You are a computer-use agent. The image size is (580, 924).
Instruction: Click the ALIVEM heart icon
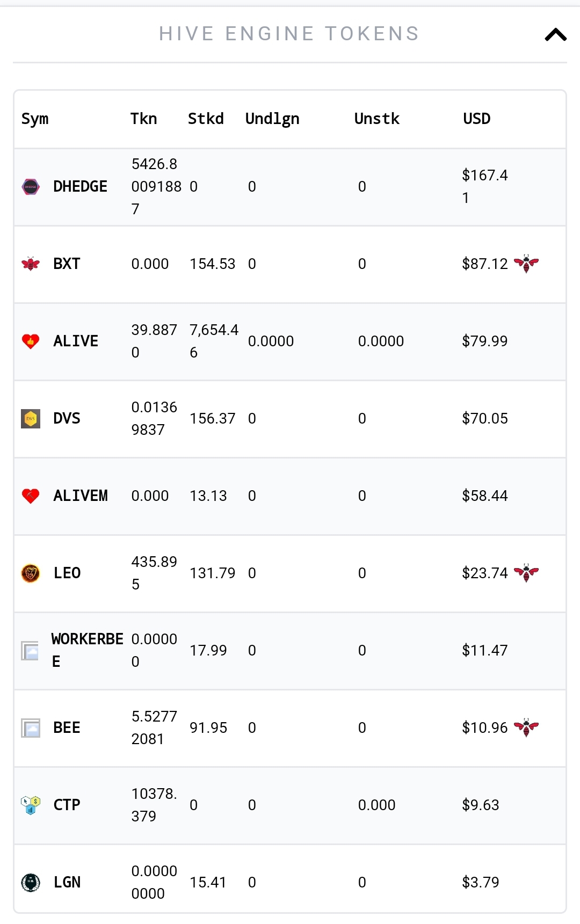click(x=31, y=496)
